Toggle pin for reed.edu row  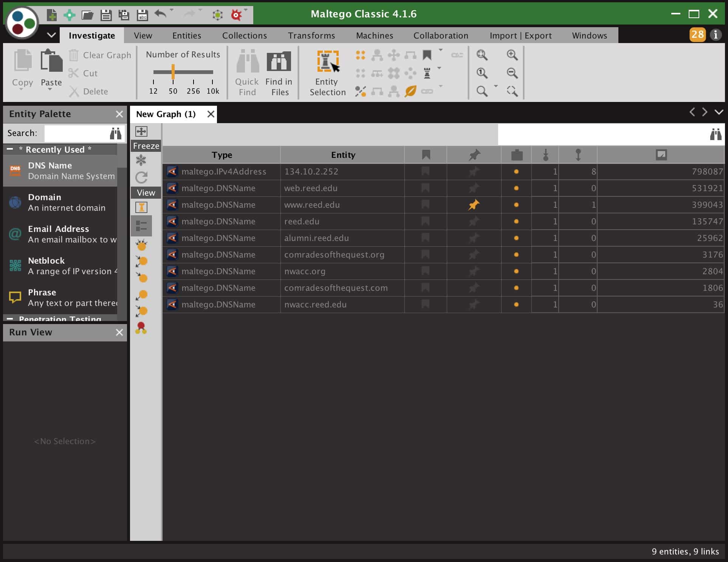pos(474,221)
